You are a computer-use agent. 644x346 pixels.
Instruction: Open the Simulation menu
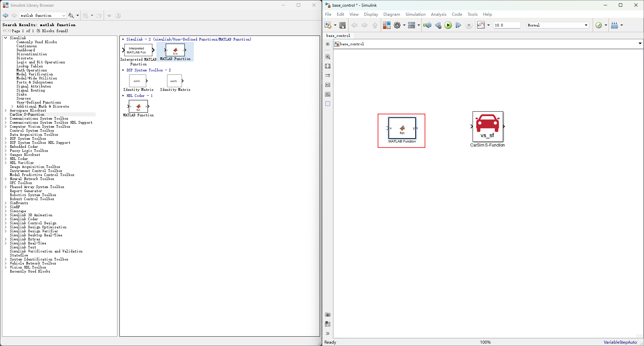point(415,14)
